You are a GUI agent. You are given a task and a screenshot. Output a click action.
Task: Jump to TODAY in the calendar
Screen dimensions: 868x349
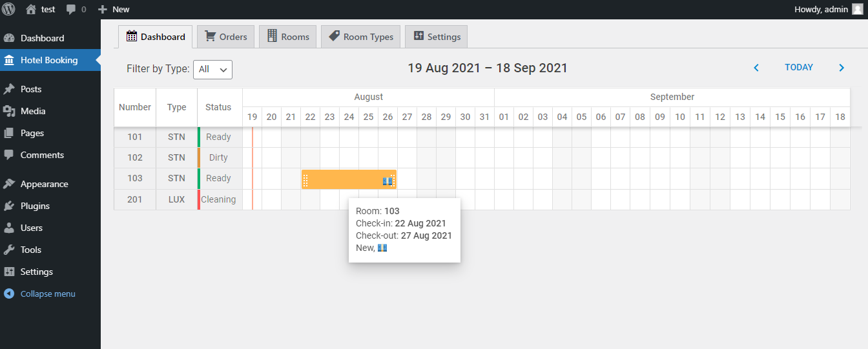point(799,68)
